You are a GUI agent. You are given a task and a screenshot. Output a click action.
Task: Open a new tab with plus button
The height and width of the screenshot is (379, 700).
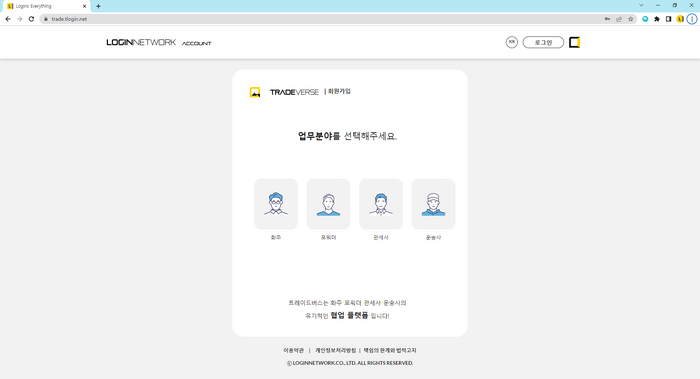pyautogui.click(x=98, y=6)
